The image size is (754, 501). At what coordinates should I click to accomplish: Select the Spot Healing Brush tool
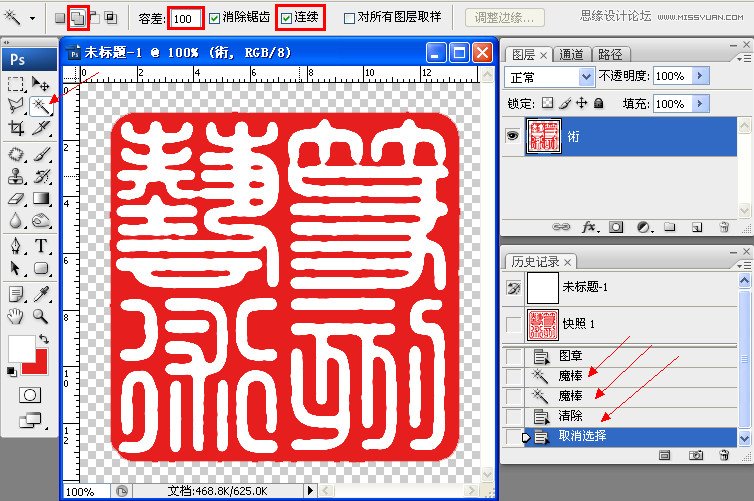(15, 154)
